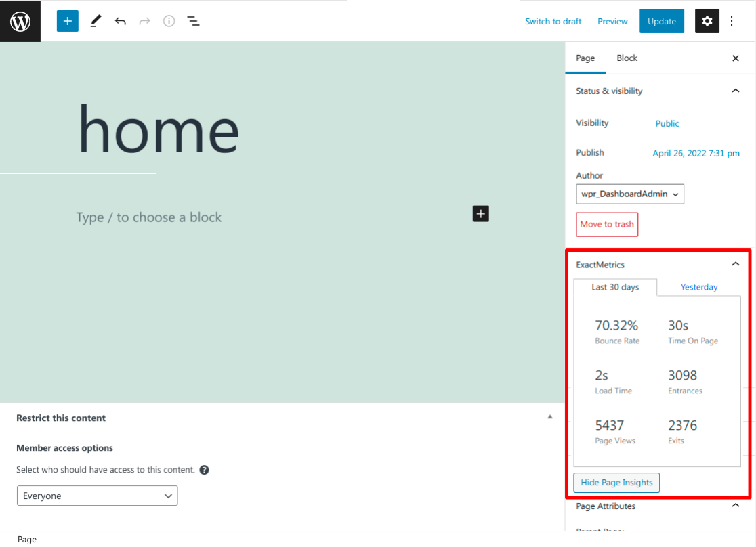Toggle the Settings gear sidebar
756x547 pixels.
pyautogui.click(x=707, y=21)
